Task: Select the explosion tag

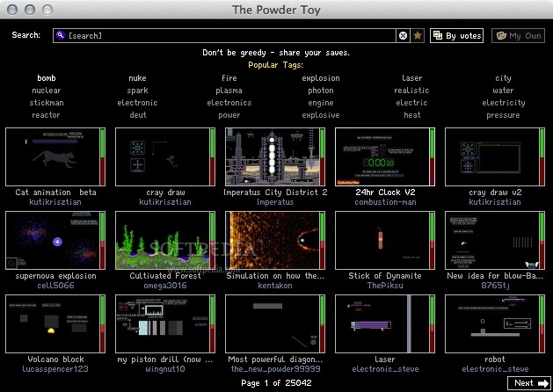Action: tap(321, 78)
